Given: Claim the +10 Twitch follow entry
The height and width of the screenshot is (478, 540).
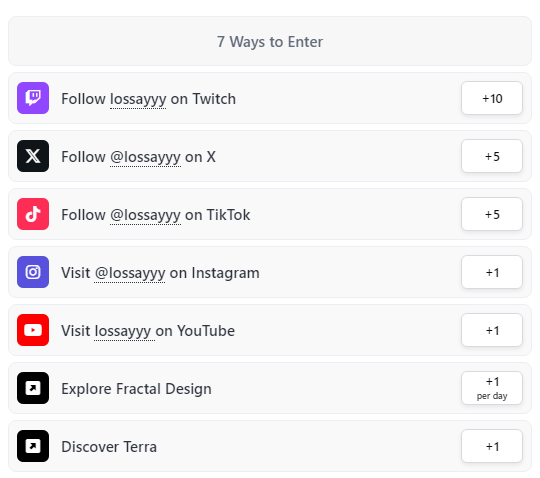Looking at the screenshot, I should [492, 98].
